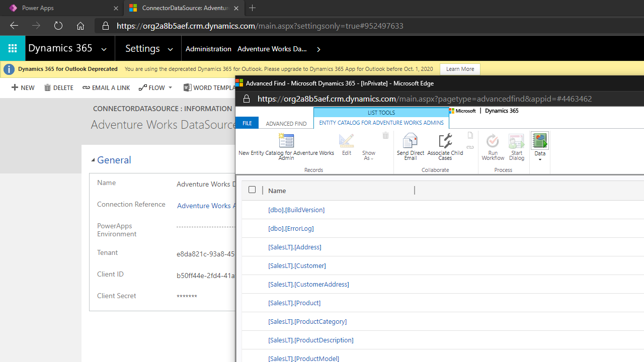The width and height of the screenshot is (644, 362).
Task: Select the ConnectorDataSource browser tab
Action: tap(184, 8)
